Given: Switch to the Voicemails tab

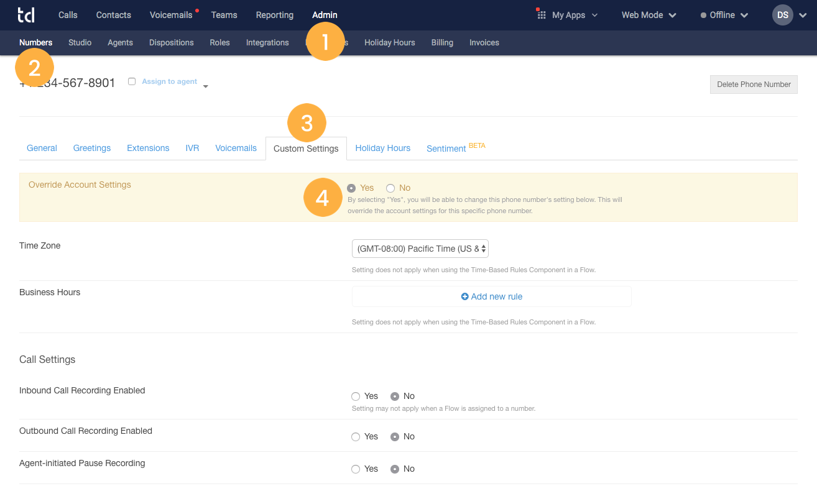Looking at the screenshot, I should click(x=236, y=149).
